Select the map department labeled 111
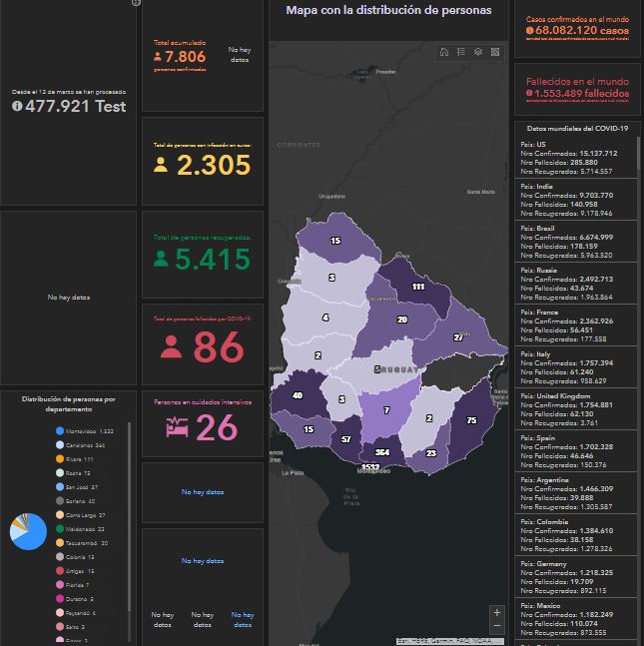 tap(416, 287)
